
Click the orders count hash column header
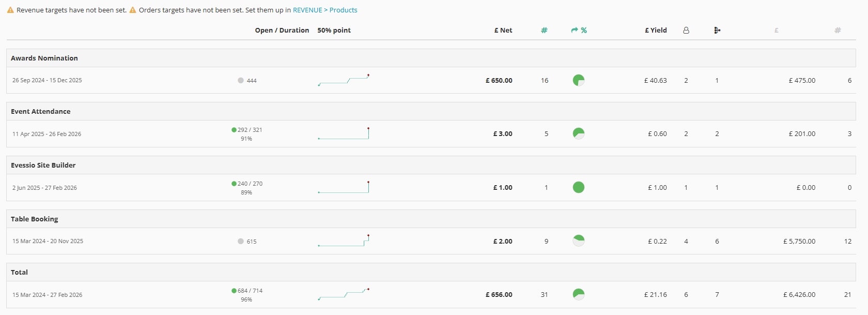click(544, 31)
